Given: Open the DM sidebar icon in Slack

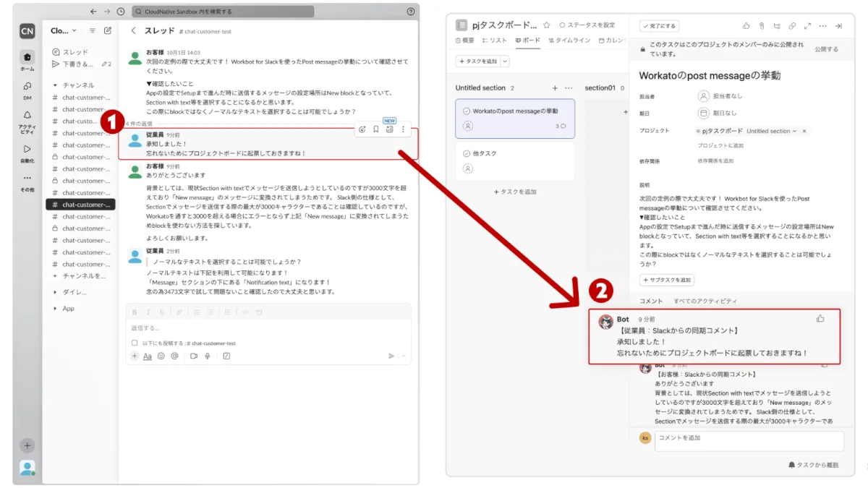Looking at the screenshot, I should point(27,86).
